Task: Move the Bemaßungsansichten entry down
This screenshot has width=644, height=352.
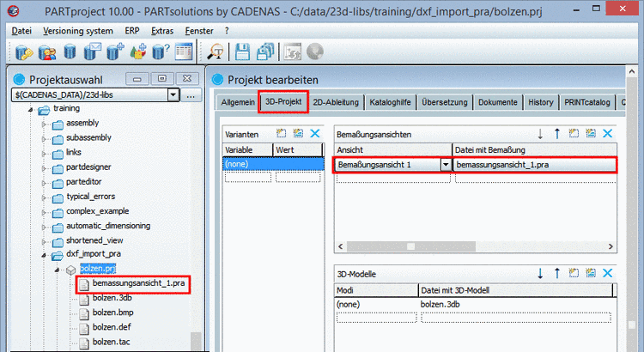Action: pyautogui.click(x=540, y=134)
